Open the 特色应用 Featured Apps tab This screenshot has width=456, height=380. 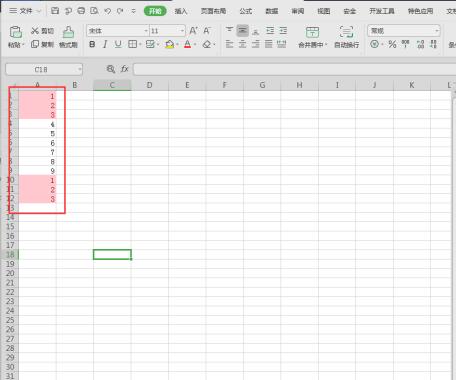(x=421, y=11)
